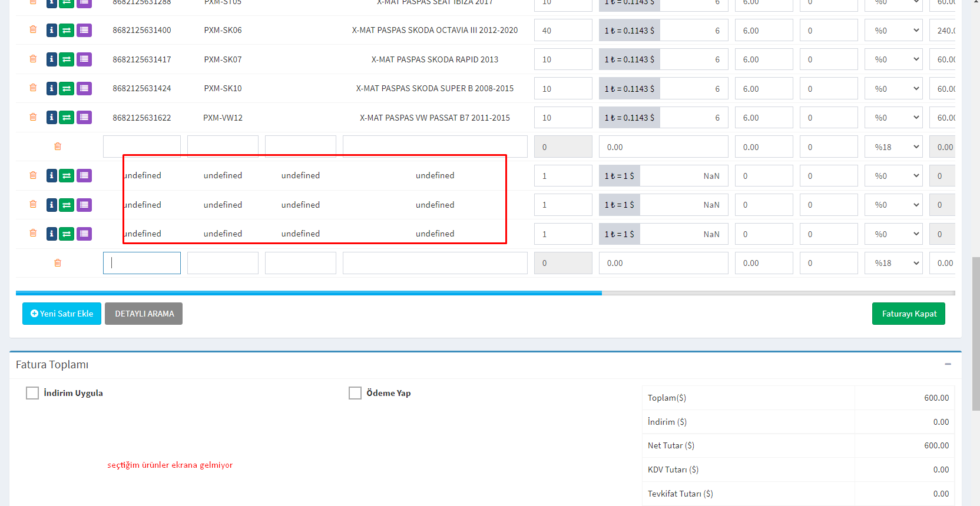Enable the İndirim Uygula checkbox
This screenshot has width=980, height=506.
coord(32,393)
